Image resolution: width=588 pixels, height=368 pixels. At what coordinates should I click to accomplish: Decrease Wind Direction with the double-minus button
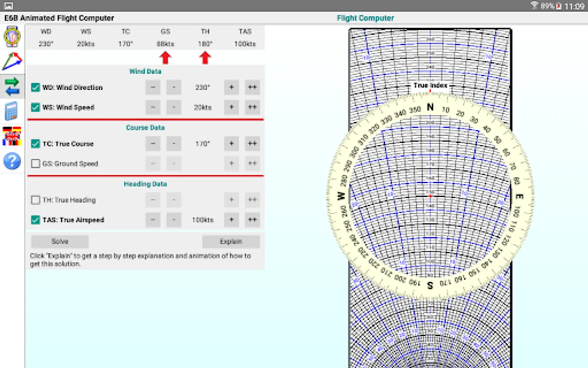tap(153, 87)
